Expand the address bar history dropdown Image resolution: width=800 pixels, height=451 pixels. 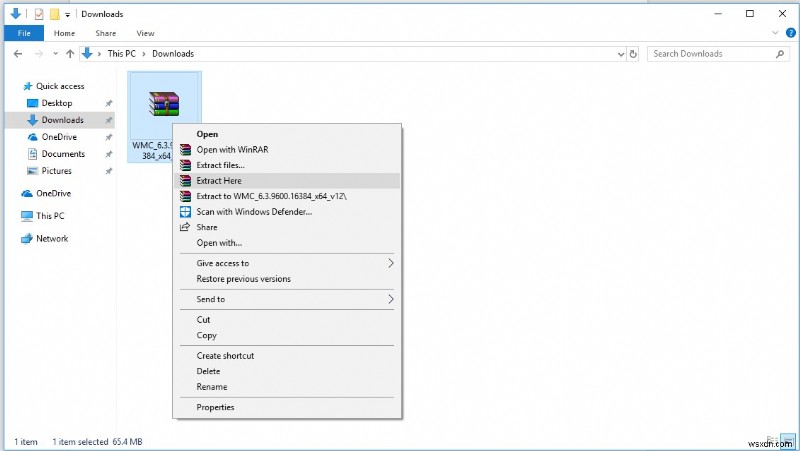(621, 54)
